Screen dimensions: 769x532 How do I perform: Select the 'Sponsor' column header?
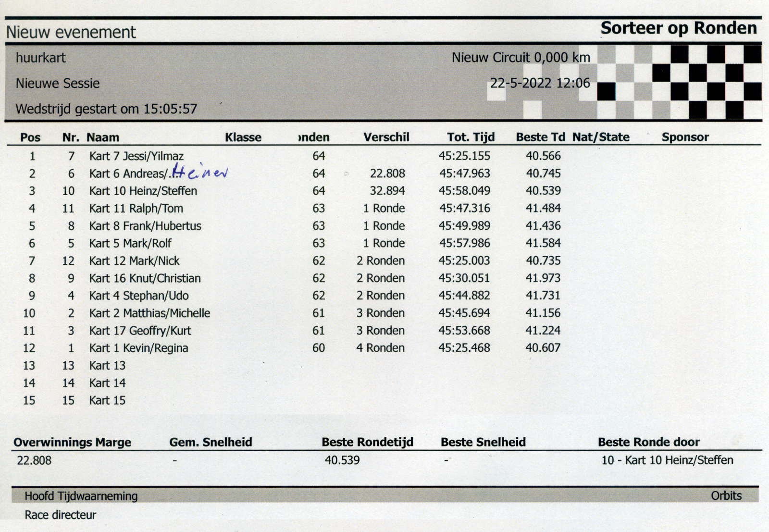pos(685,137)
